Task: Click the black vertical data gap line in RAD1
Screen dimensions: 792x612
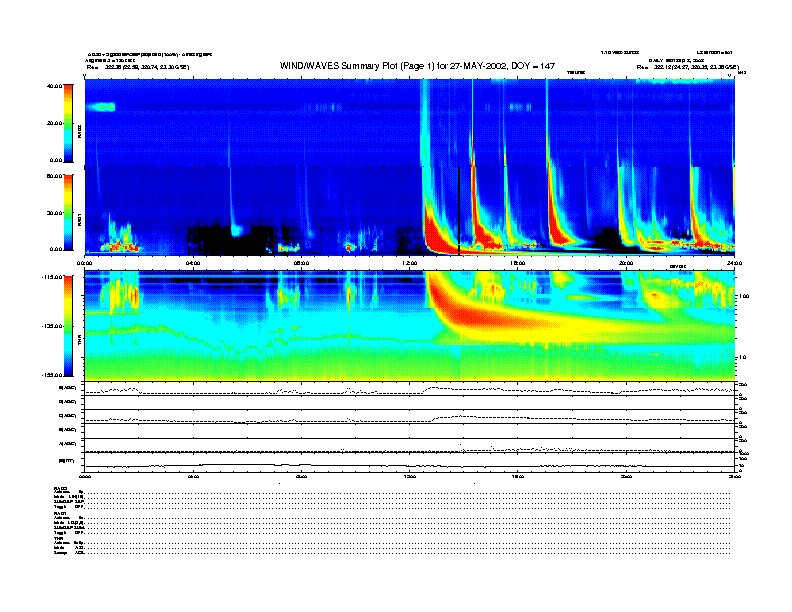Action: (x=459, y=211)
